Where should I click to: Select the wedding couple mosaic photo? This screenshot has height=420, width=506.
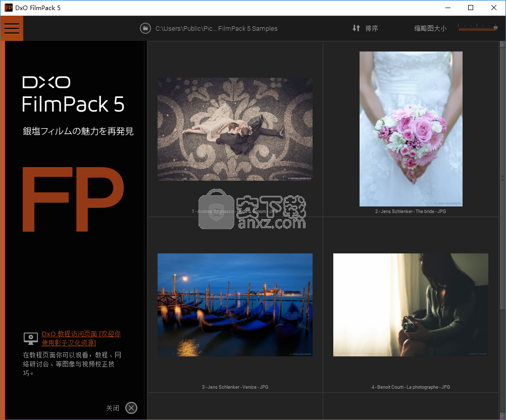[x=235, y=129]
